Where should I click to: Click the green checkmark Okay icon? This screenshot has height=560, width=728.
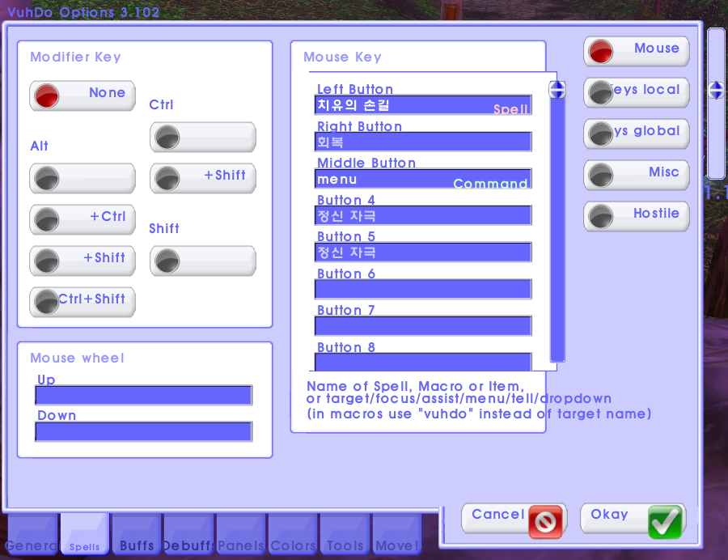pos(665,523)
